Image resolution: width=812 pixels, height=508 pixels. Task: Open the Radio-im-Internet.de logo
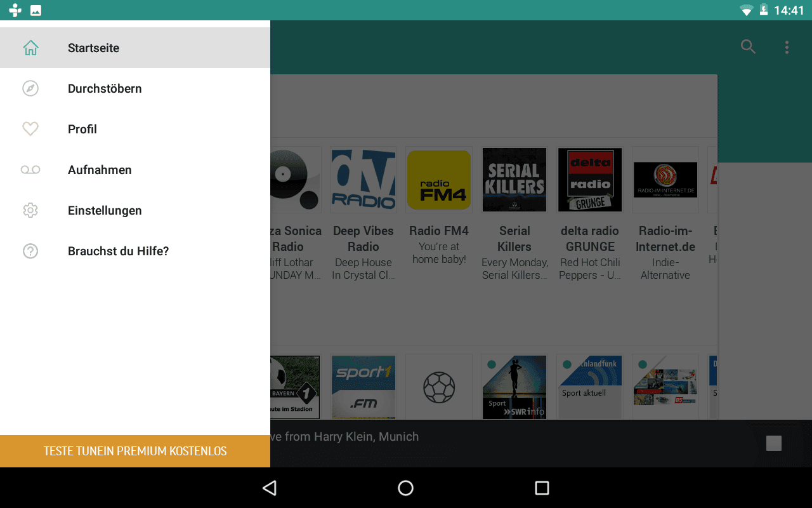(x=665, y=180)
